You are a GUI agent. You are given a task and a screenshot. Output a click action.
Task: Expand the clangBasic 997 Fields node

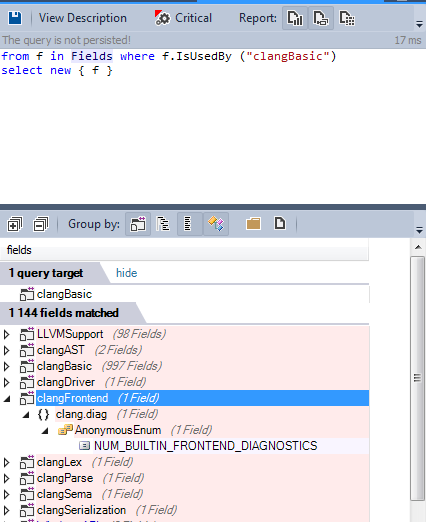click(6, 366)
